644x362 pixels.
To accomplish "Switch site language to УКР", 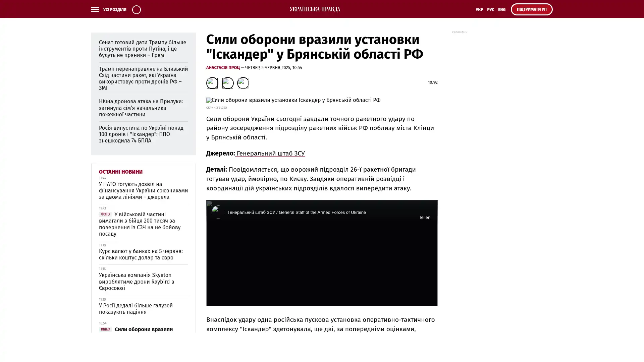I will [479, 10].
